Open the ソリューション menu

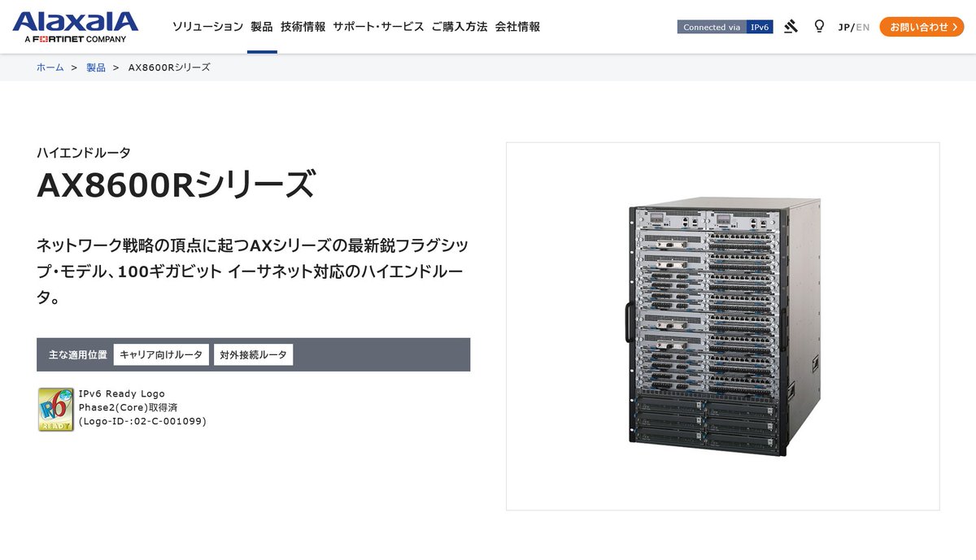pyautogui.click(x=207, y=27)
